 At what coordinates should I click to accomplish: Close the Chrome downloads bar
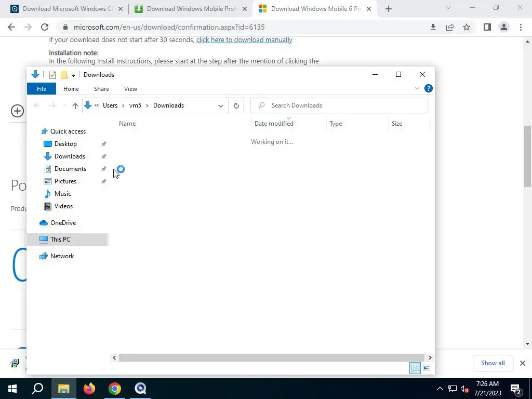tap(523, 363)
